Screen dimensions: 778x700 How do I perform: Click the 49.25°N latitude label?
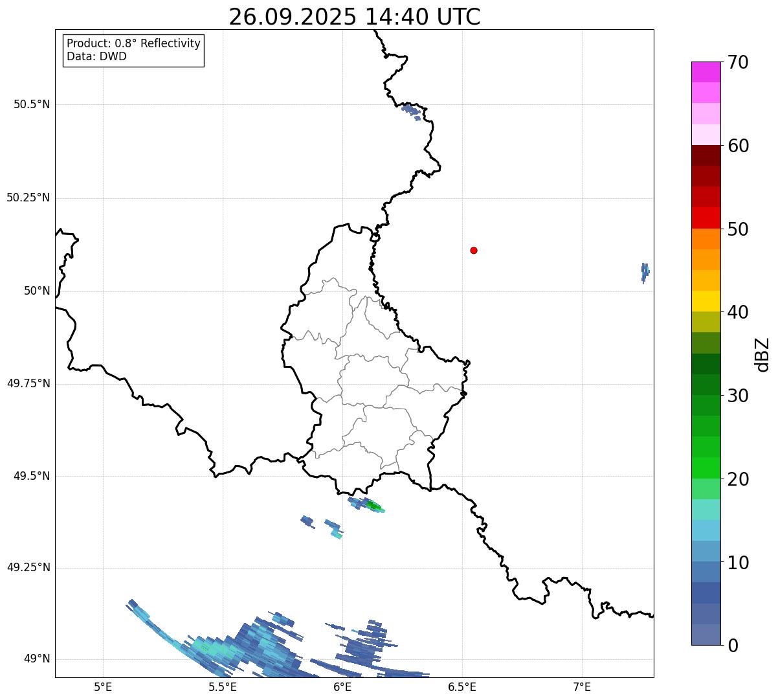pyautogui.click(x=28, y=567)
